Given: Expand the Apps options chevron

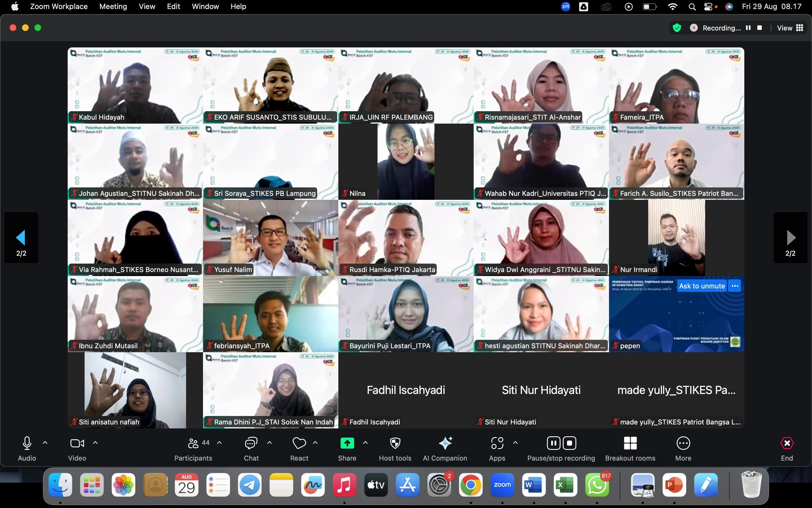Looking at the screenshot, I should click(x=515, y=443).
